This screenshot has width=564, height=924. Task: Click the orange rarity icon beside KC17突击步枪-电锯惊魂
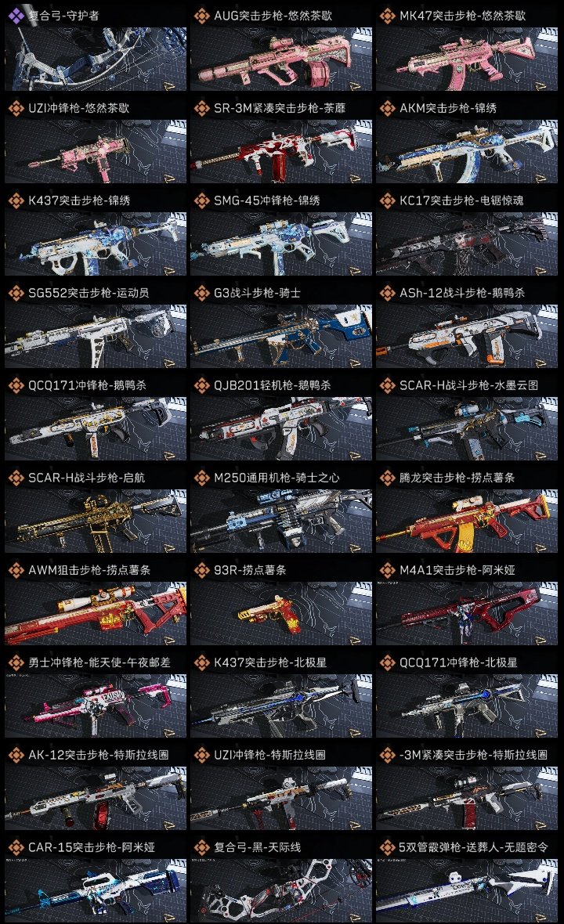[387, 200]
